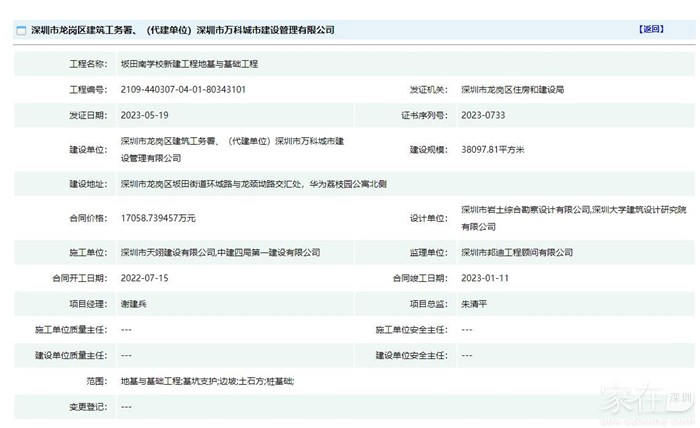The height and width of the screenshot is (428, 700).
Task: Click construction scale 38097.81平方米
Action: coord(492,149)
